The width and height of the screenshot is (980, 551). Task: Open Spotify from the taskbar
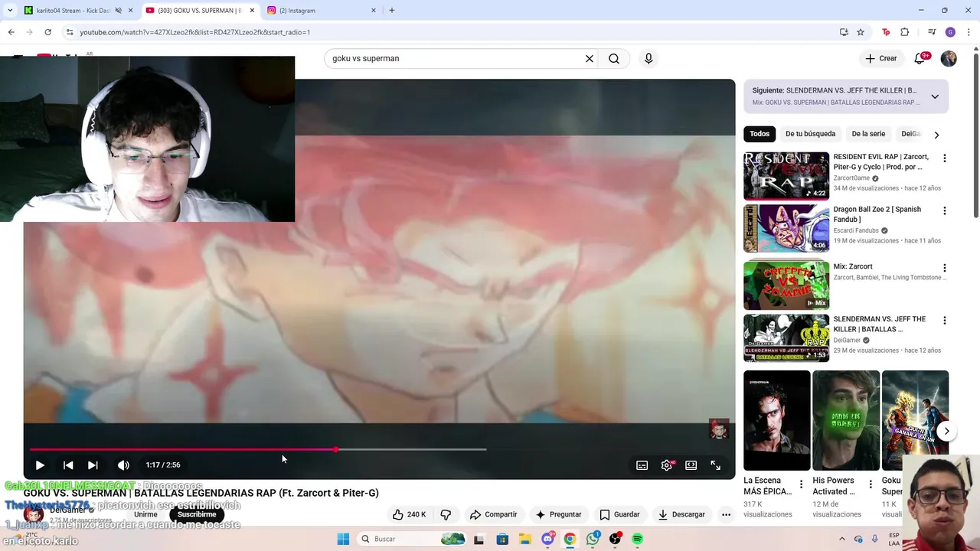click(x=637, y=539)
